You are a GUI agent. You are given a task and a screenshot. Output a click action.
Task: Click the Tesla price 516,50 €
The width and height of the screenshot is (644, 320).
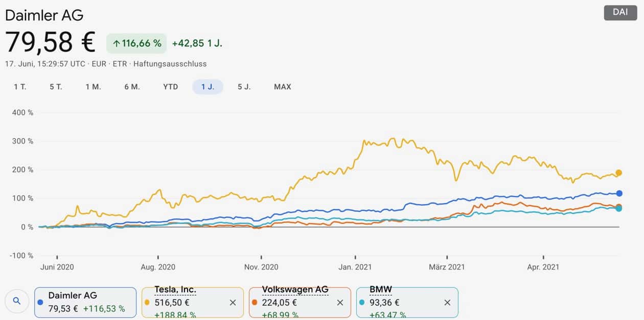pyautogui.click(x=172, y=302)
